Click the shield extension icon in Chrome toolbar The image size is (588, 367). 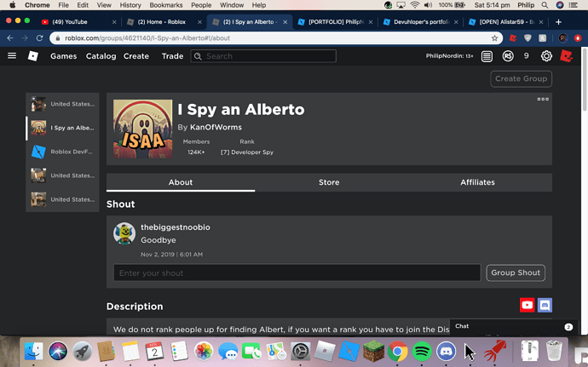[527, 38]
